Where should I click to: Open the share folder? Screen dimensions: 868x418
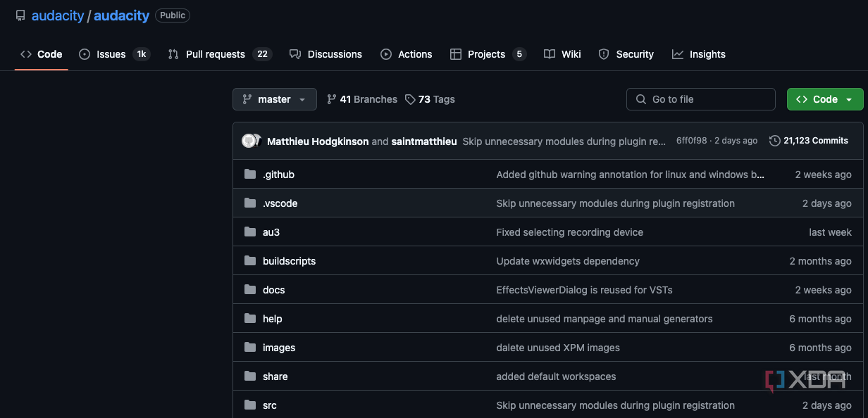point(275,376)
